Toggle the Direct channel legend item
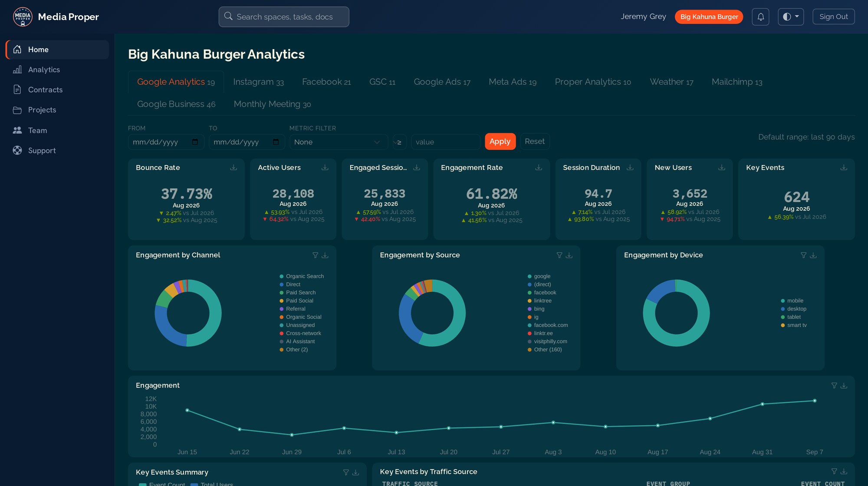The image size is (868, 486). (290, 284)
